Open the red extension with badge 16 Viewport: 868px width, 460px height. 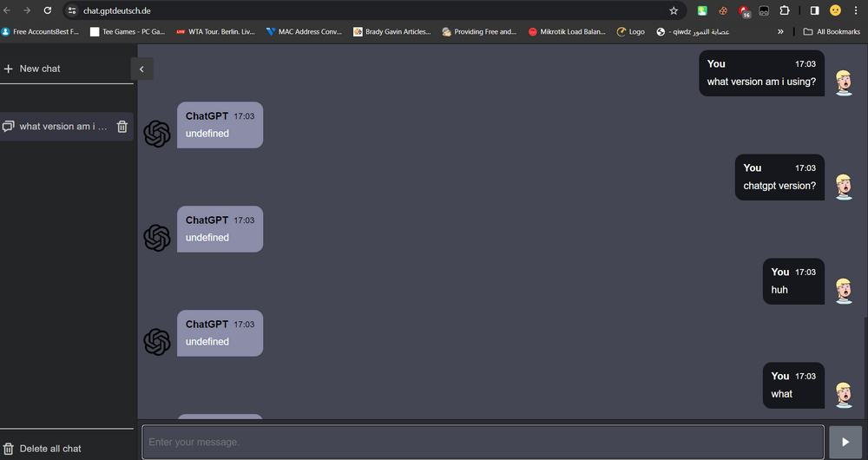click(744, 11)
